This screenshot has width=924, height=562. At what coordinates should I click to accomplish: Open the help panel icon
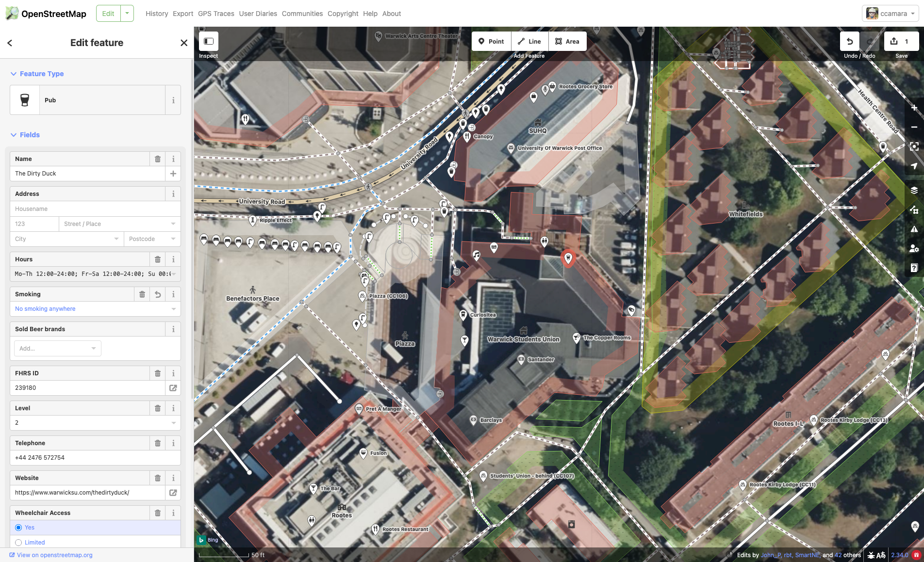pos(914,268)
